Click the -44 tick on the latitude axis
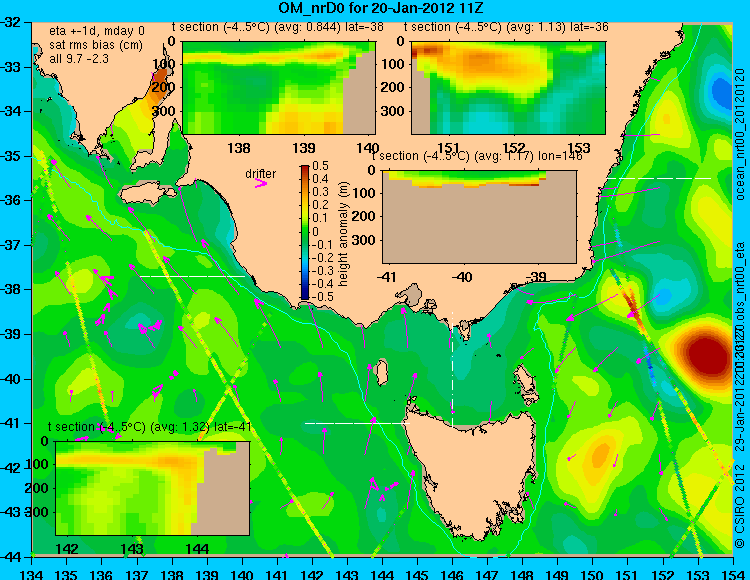Screen dimensions: 750x580 pyautogui.click(x=13, y=557)
